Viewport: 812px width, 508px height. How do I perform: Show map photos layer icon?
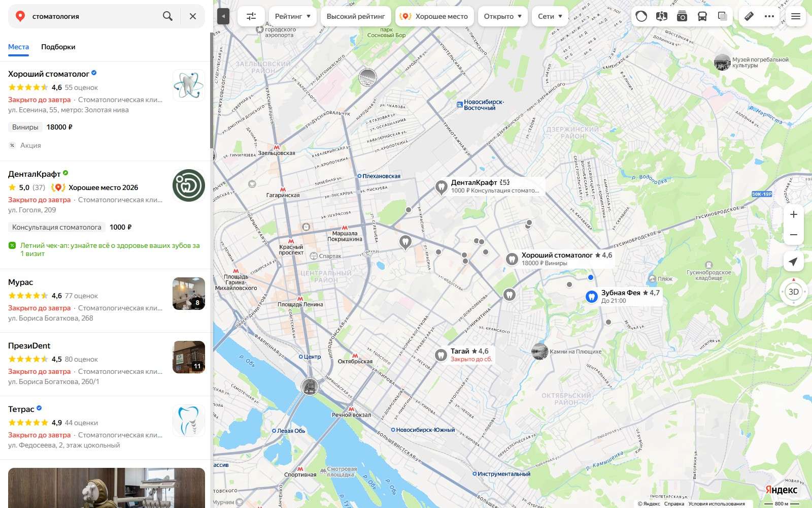[682, 16]
